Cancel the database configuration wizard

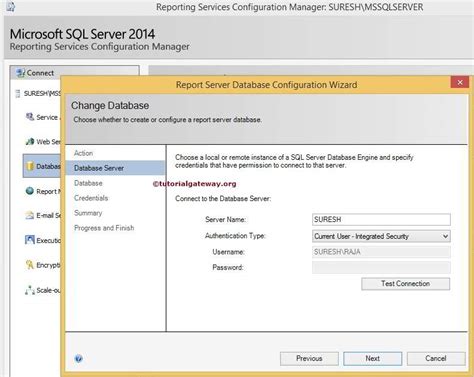pos(436,359)
